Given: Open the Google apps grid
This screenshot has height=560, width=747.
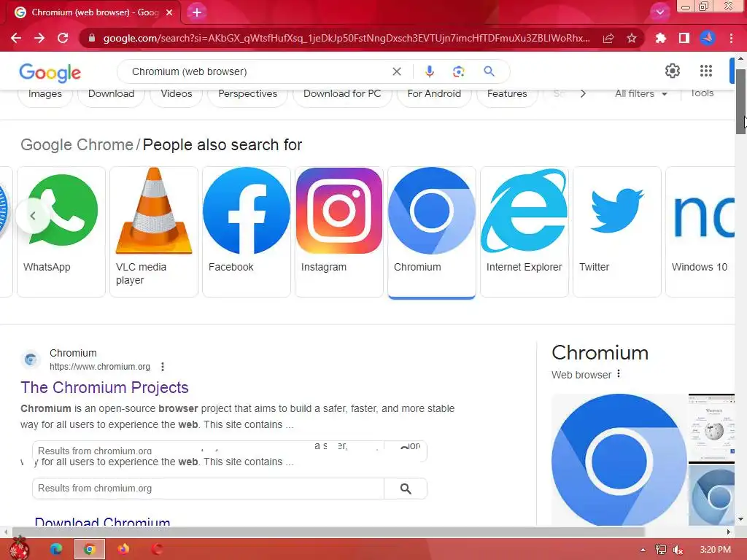Looking at the screenshot, I should pyautogui.click(x=706, y=71).
